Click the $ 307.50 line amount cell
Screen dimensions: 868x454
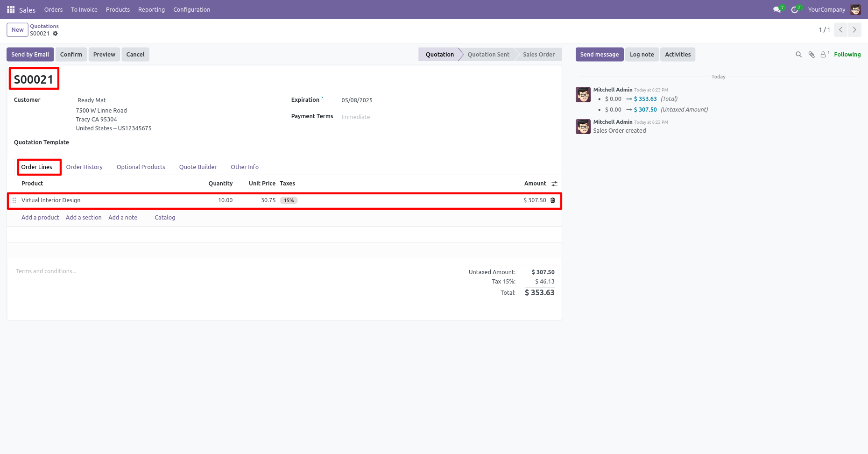[x=535, y=200]
